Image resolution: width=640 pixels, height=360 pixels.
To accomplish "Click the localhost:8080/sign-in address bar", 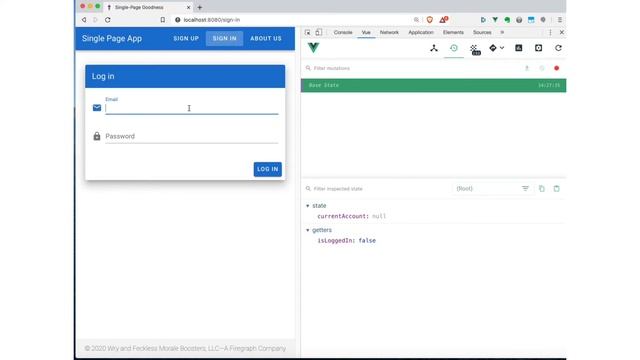I will point(211,20).
